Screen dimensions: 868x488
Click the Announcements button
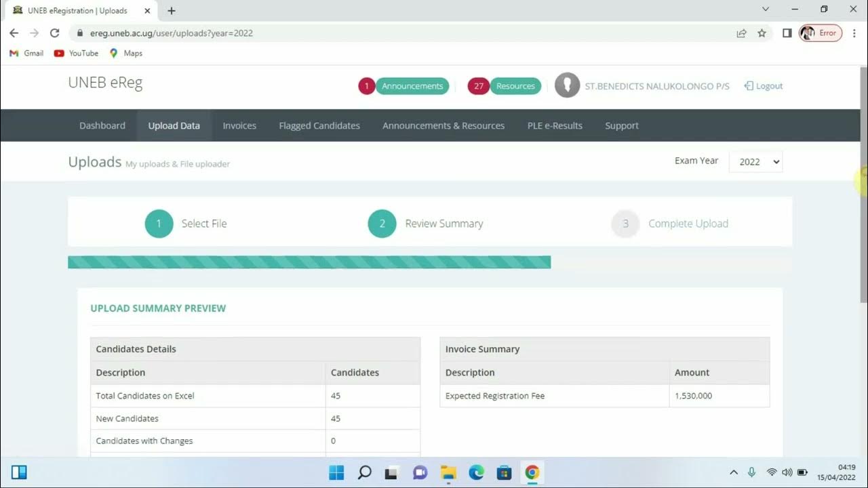(x=412, y=86)
